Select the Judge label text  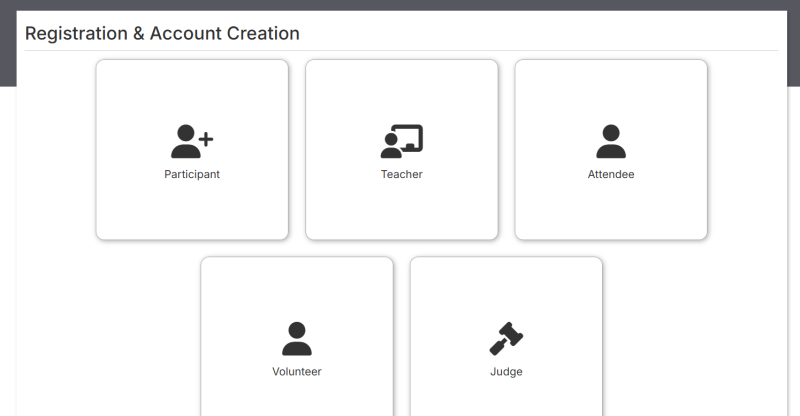coord(506,372)
